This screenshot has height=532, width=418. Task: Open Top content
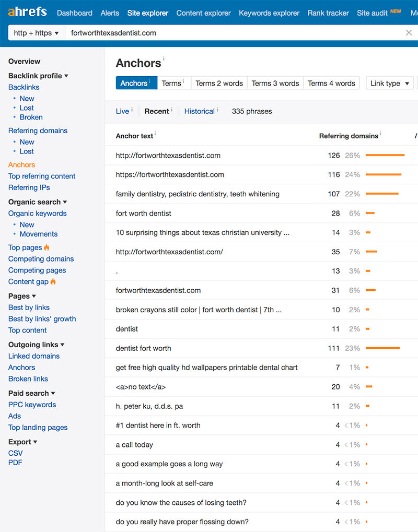pos(28,330)
